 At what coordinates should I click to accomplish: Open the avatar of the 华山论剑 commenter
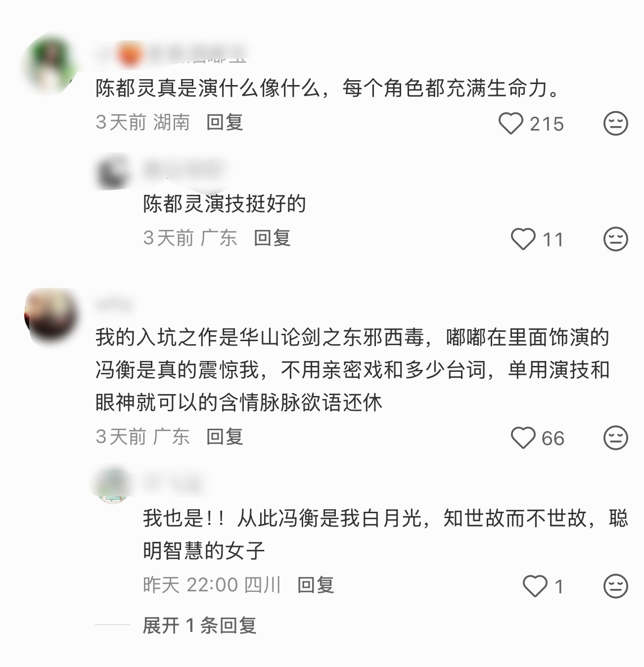pos(50,316)
